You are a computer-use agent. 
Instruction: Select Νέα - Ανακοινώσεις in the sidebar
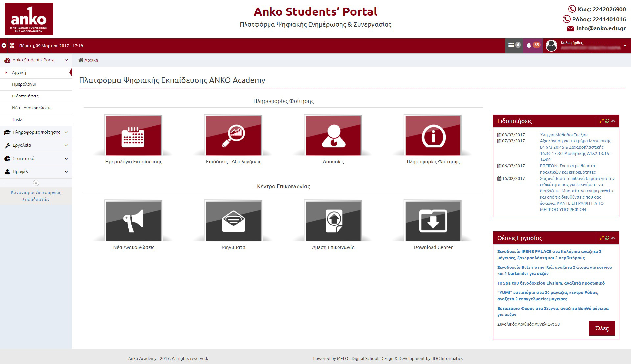(32, 108)
